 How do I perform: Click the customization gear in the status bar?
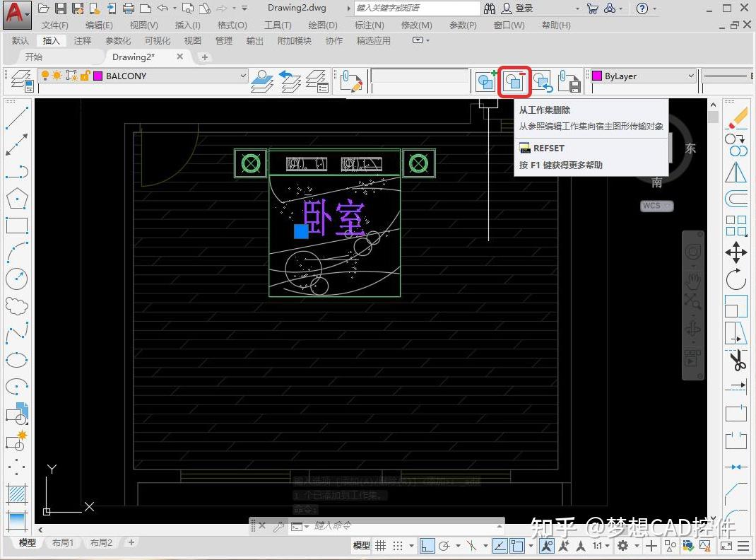623,546
